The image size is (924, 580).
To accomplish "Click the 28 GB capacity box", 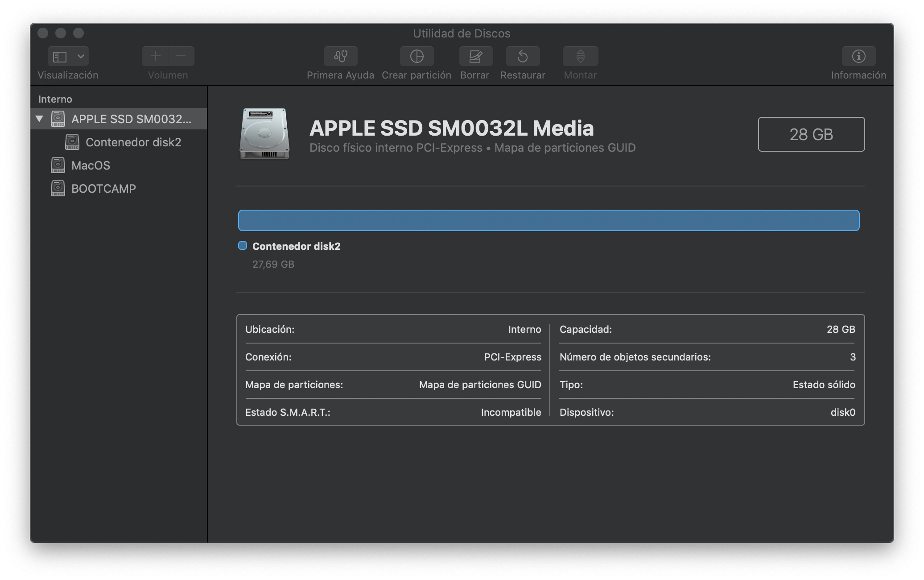I will pyautogui.click(x=811, y=134).
